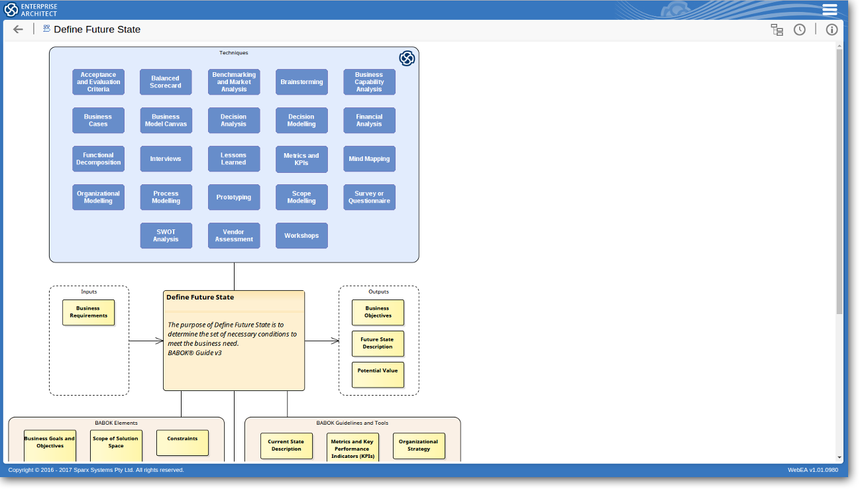Open the Balanced Scorecard element
The image size is (868, 497).
coord(166,82)
